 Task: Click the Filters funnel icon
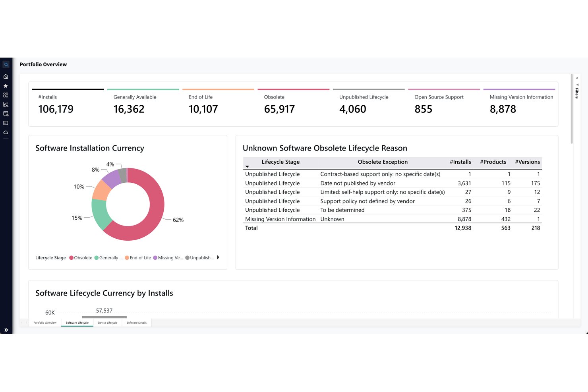pos(577,84)
